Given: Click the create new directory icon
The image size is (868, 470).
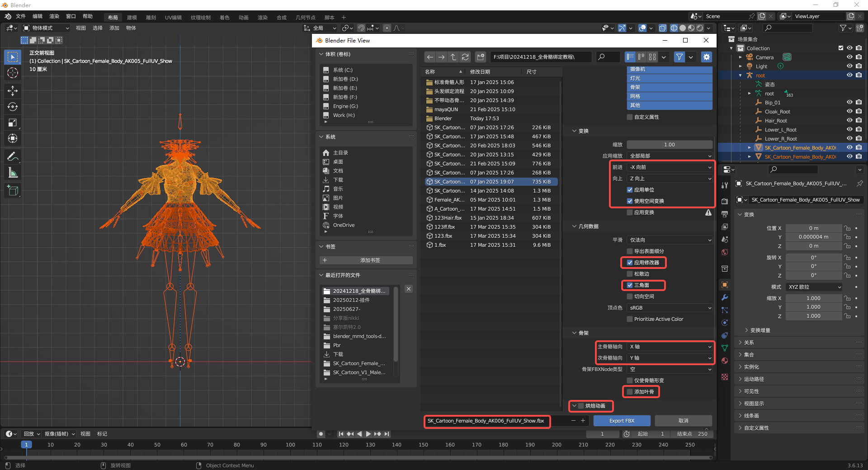Looking at the screenshot, I should click(481, 57).
